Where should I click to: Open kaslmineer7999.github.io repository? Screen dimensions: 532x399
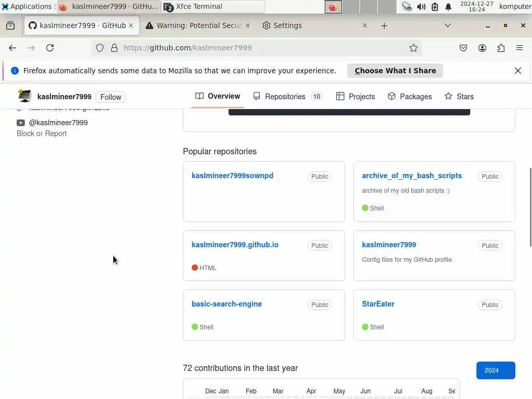(235, 245)
